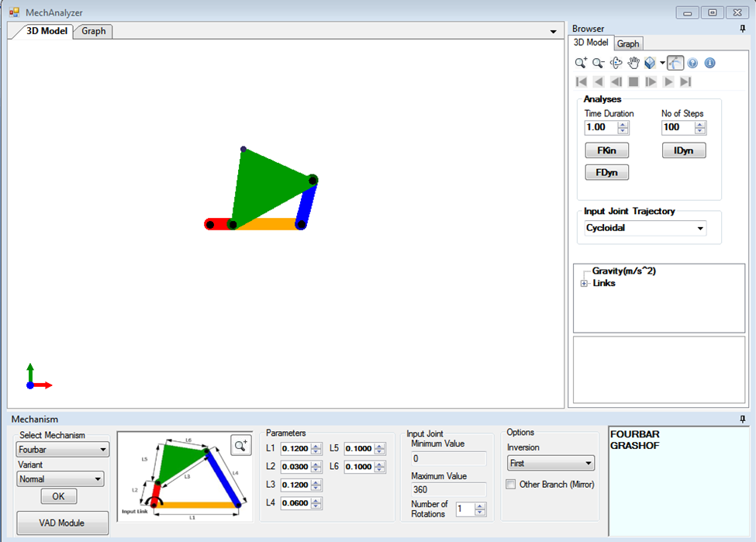Step one frame backward

point(616,82)
